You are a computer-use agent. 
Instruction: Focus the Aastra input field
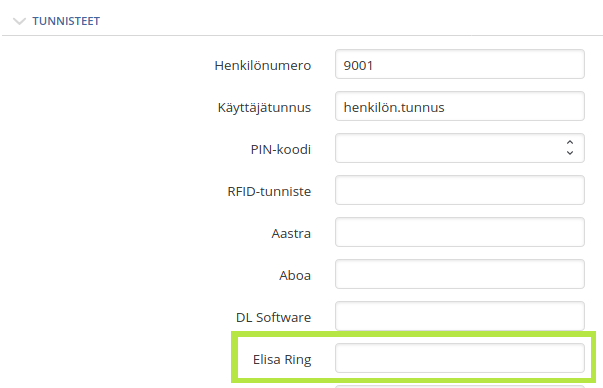click(460, 232)
